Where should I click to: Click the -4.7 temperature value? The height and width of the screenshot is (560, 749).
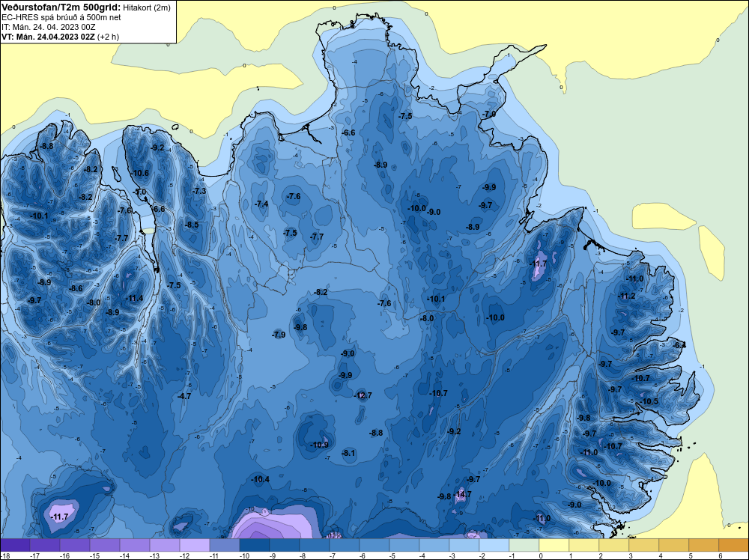[184, 396]
